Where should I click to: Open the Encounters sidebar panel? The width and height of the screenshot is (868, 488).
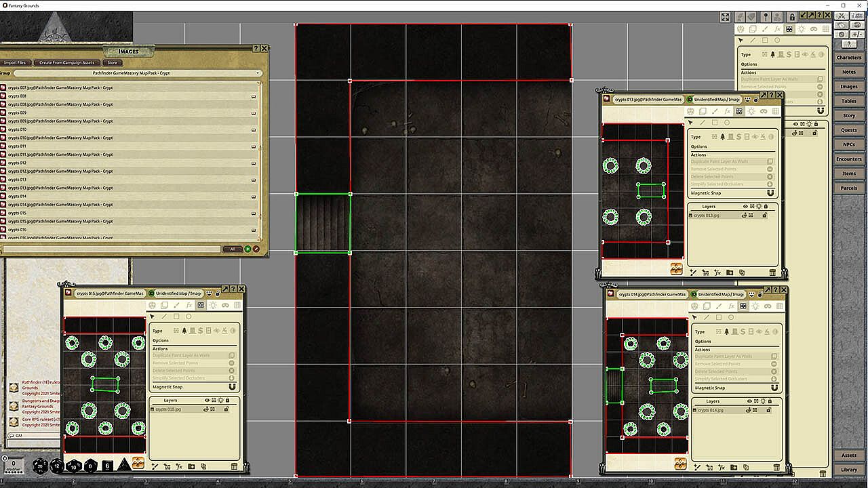coord(849,159)
